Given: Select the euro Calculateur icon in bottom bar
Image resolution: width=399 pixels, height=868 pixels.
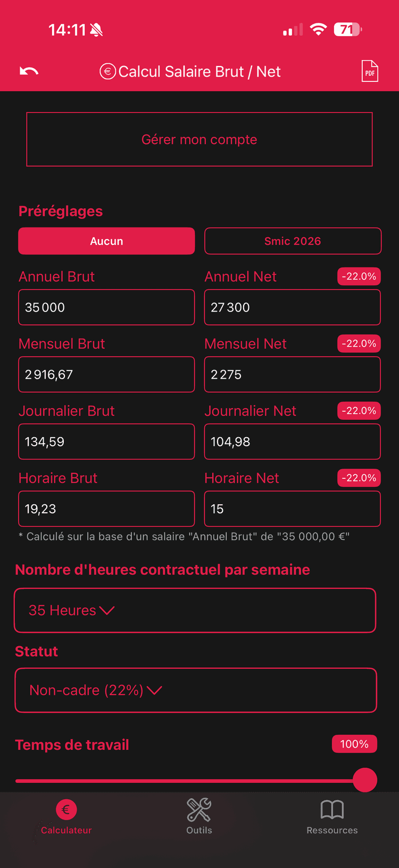Looking at the screenshot, I should pyautogui.click(x=66, y=808).
